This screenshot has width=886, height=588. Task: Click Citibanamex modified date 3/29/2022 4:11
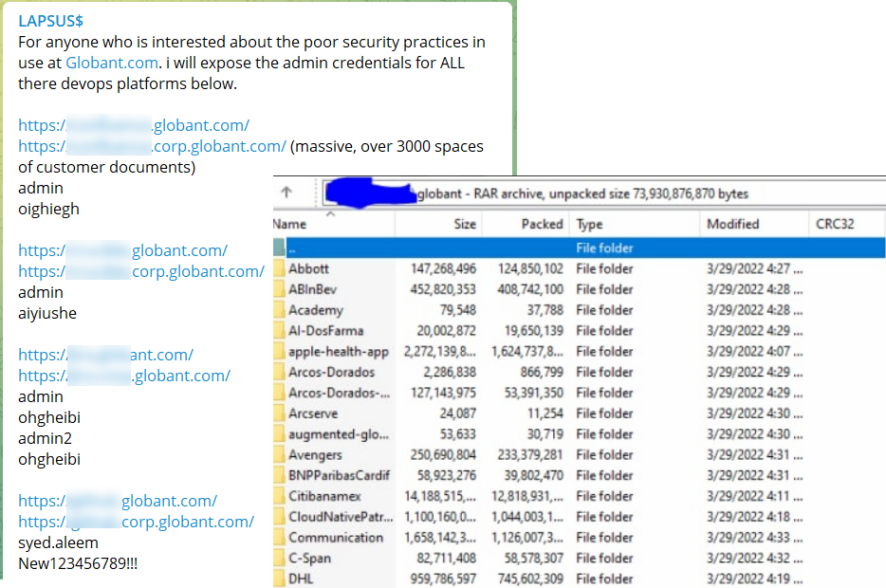pos(754,496)
